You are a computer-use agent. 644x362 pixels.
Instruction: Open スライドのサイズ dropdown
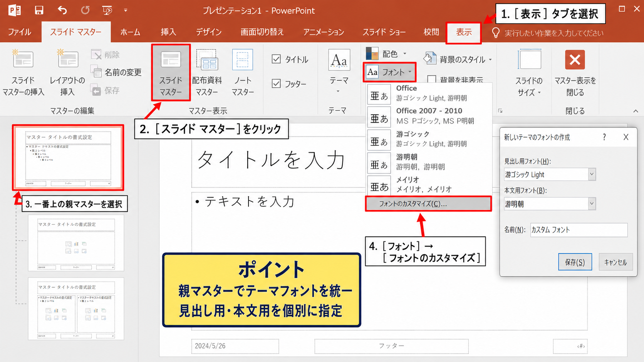pyautogui.click(x=529, y=72)
